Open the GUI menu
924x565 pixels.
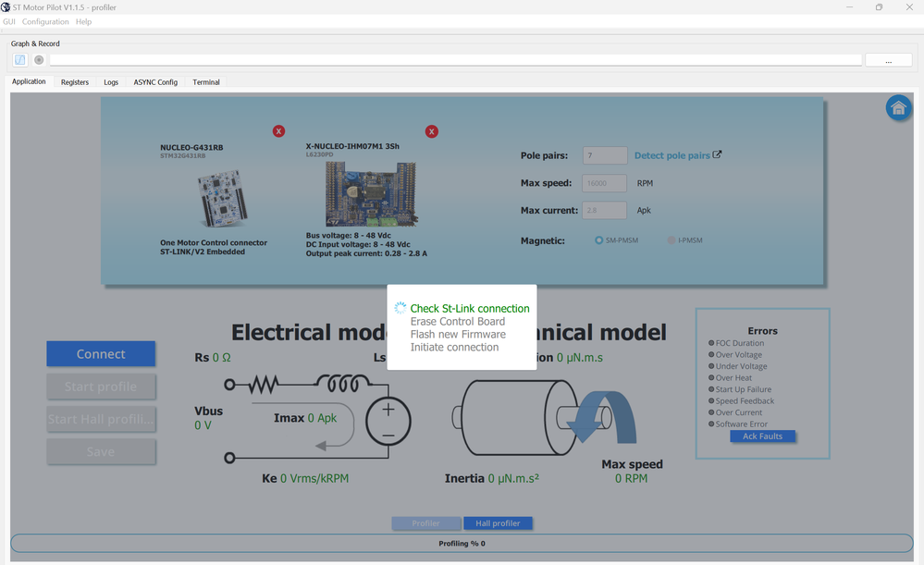9,22
